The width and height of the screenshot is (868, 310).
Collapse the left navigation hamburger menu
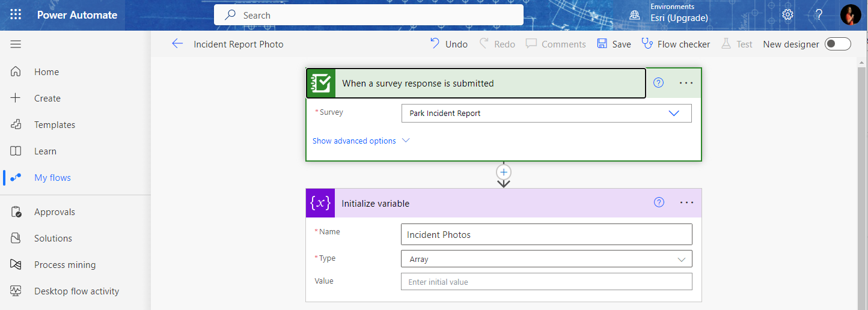[16, 44]
